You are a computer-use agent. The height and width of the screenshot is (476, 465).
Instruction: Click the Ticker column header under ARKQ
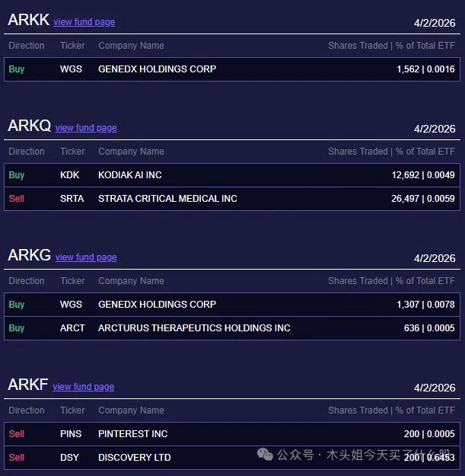pos(72,152)
